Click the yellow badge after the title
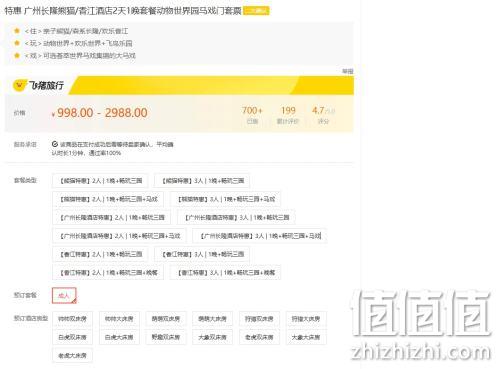 [256, 11]
